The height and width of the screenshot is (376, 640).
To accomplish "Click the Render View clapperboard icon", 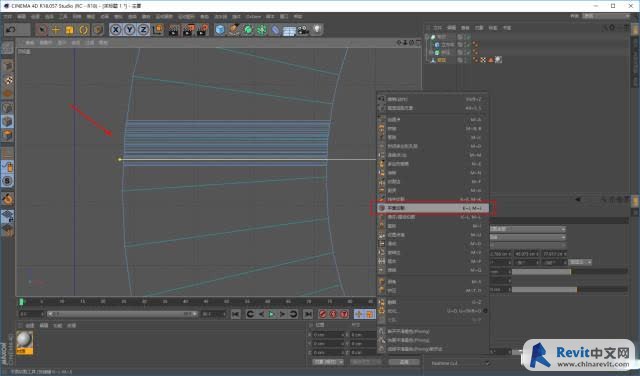I will 174,30.
